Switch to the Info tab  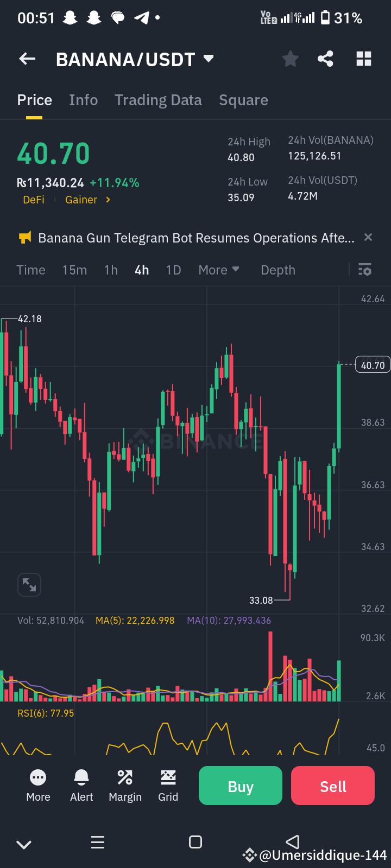(83, 100)
